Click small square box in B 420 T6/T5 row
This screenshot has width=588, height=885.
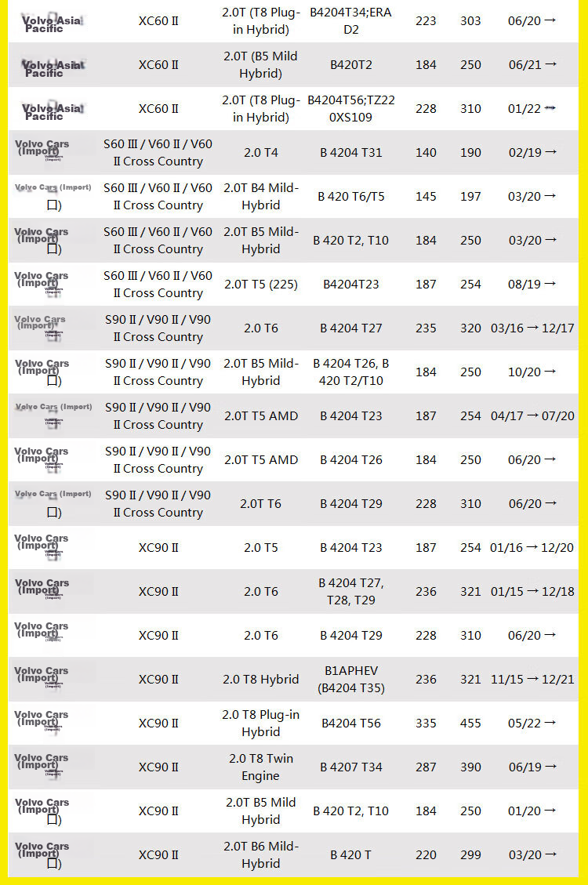pos(53,205)
